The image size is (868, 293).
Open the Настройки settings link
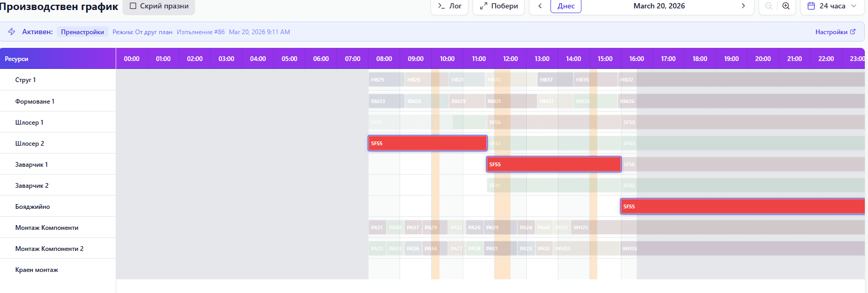(831, 32)
